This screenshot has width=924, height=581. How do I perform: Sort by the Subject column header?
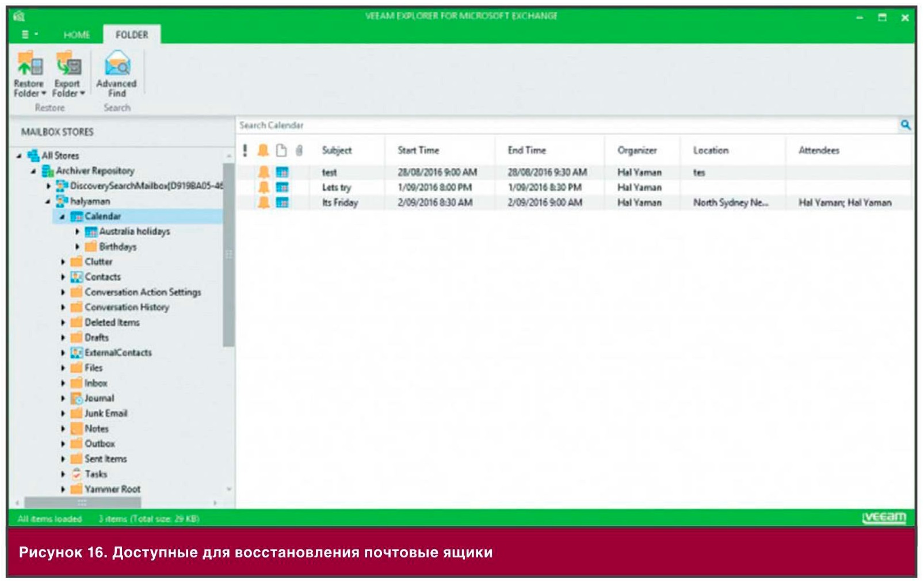click(x=337, y=150)
